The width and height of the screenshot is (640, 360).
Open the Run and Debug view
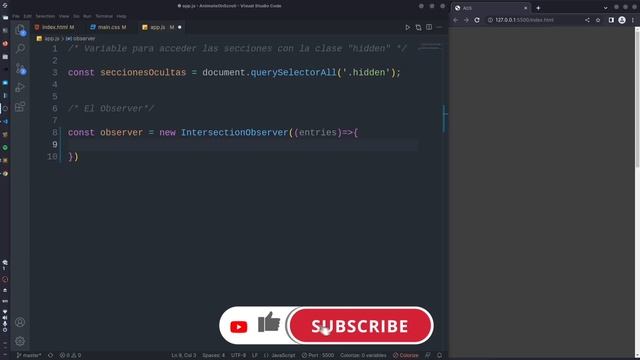pyautogui.click(x=20, y=87)
